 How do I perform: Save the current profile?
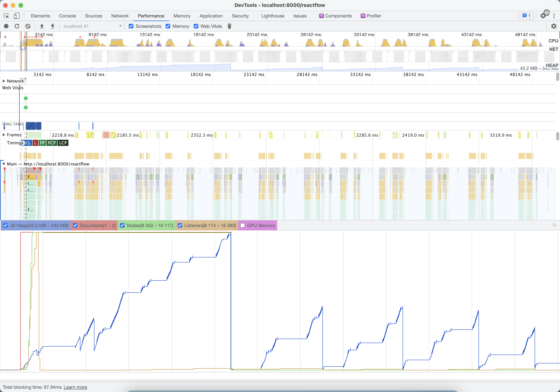pyautogui.click(x=52, y=26)
